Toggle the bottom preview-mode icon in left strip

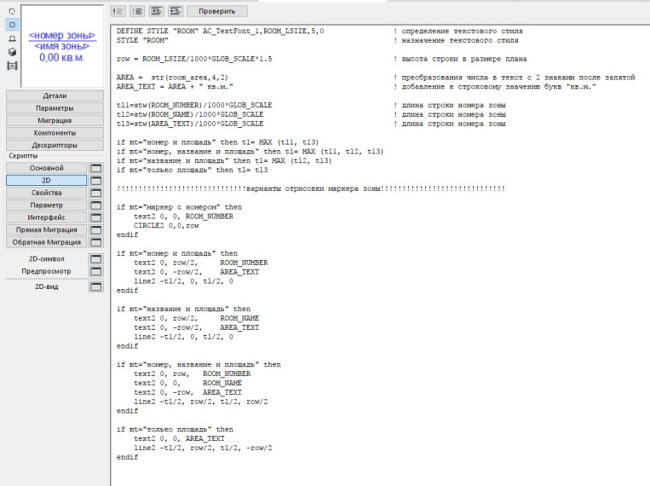click(11, 65)
